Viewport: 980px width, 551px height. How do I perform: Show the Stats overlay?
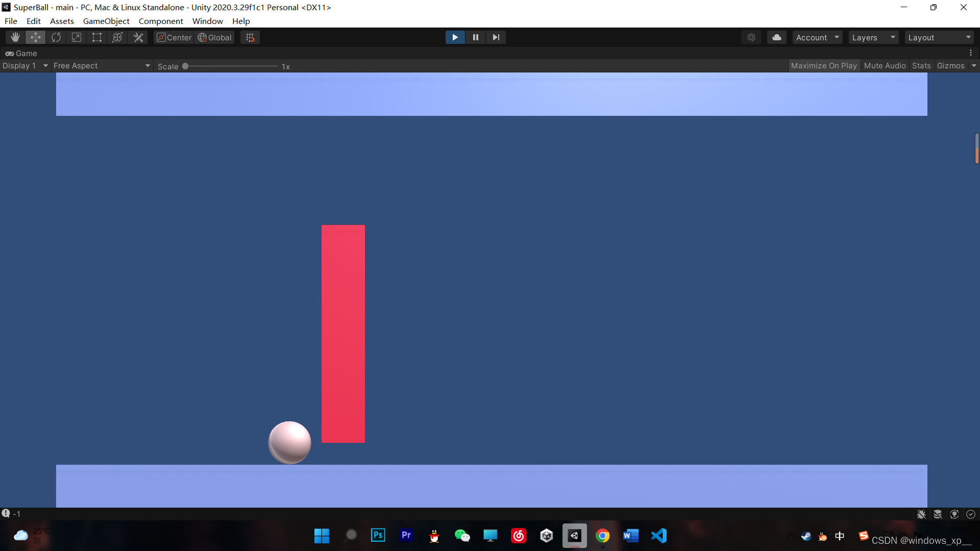921,66
